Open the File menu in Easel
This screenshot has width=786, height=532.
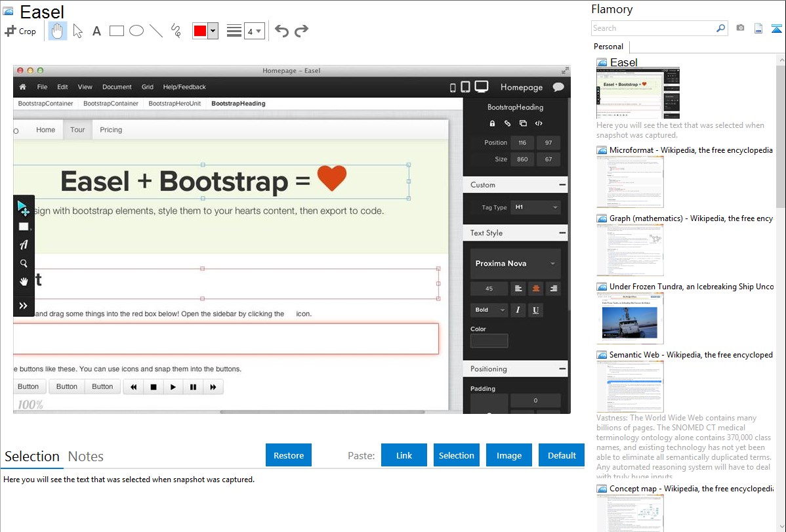pyautogui.click(x=42, y=87)
